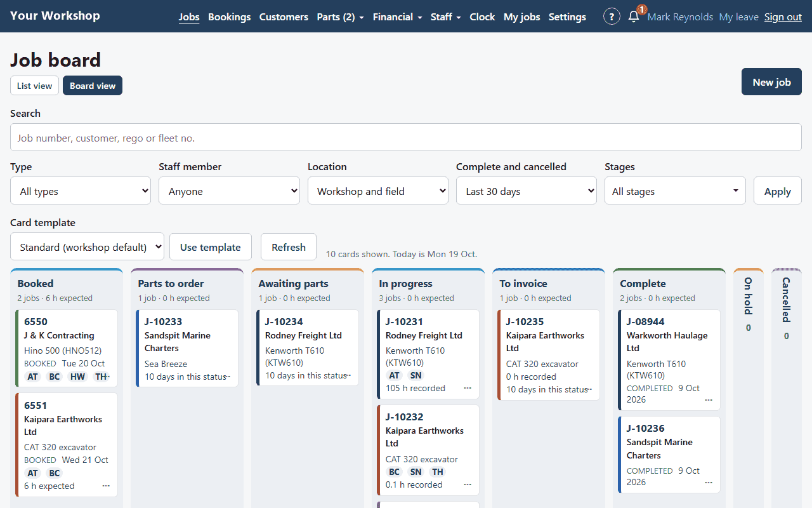
Task: Click AT staff badge on card 6551
Action: click(x=32, y=473)
